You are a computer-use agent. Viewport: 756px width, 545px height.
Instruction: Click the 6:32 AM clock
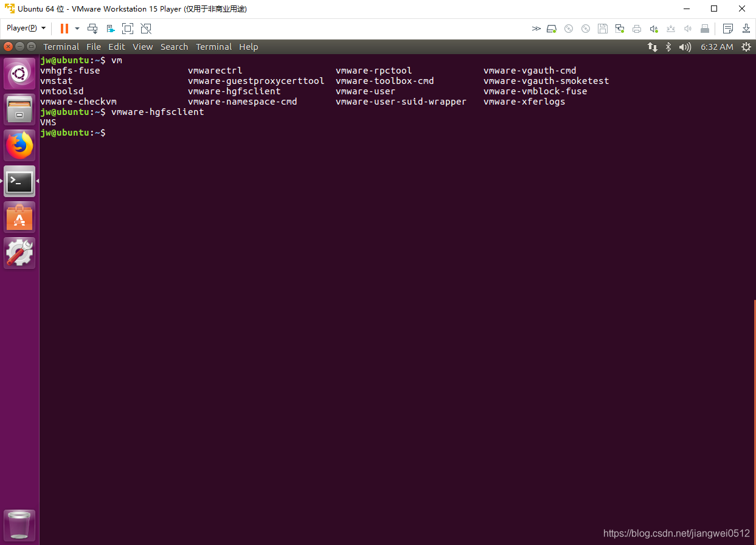coord(717,47)
